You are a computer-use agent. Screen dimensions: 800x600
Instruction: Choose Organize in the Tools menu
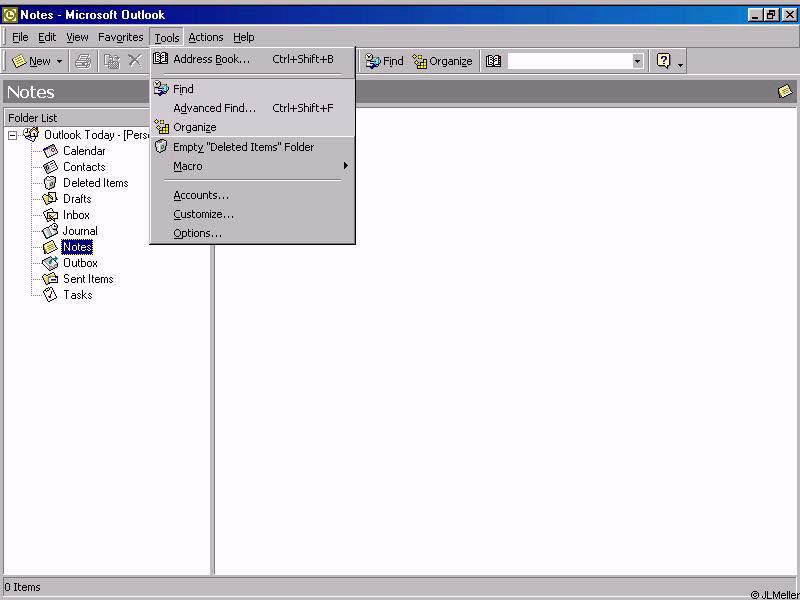253,127
